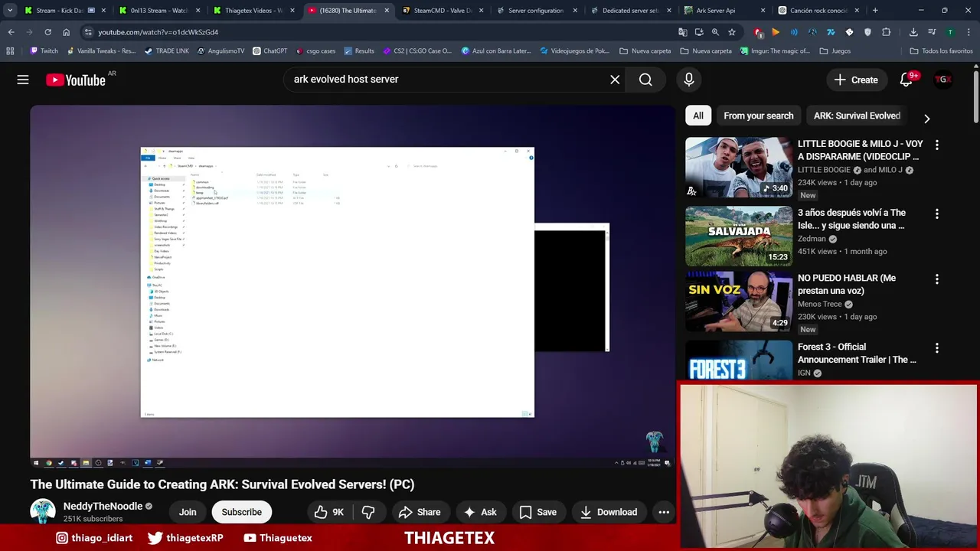
Task: Open options for the NO PUEDO HABLAR video
Action: coord(936,279)
